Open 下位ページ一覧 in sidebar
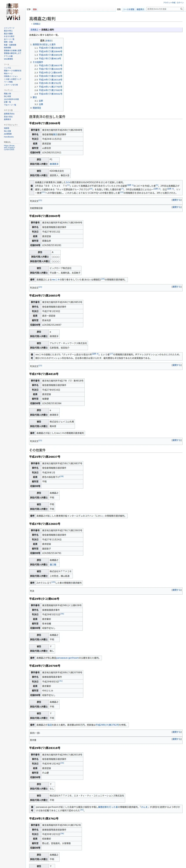Screen dimensions: 186x868 pyautogui.click(x=10, y=105)
